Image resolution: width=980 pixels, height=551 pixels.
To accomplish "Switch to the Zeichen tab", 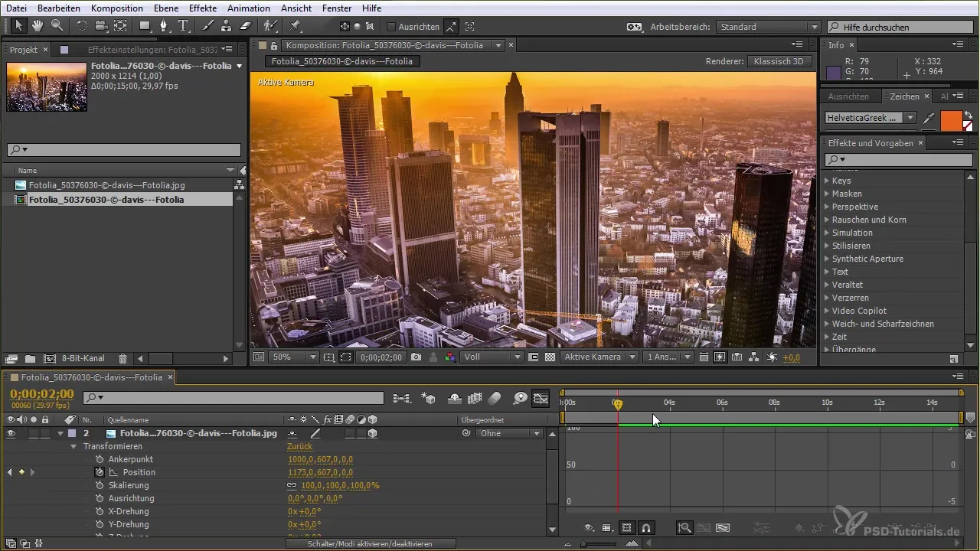I will coord(904,96).
